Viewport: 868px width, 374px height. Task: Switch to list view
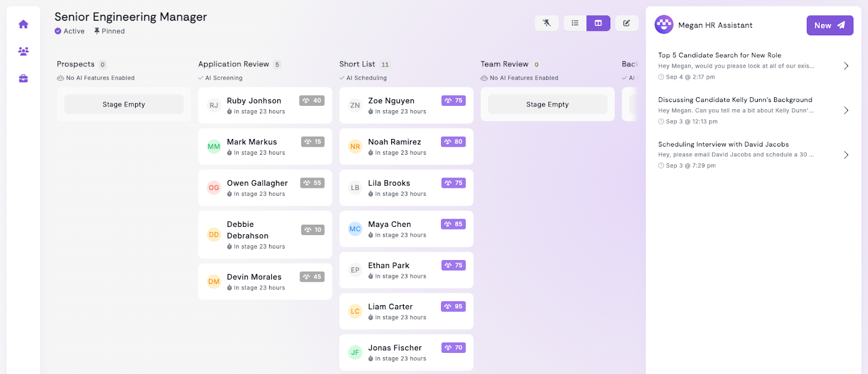pos(575,23)
